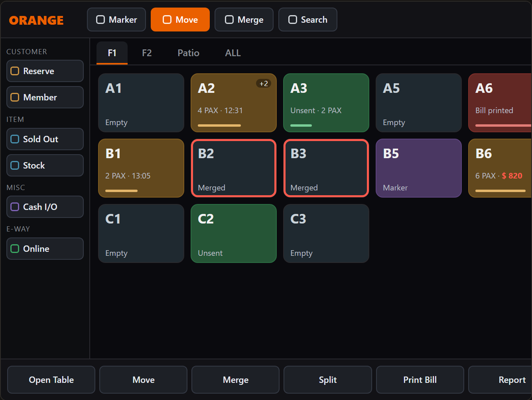Toggle the Move mode in top bar

(180, 20)
